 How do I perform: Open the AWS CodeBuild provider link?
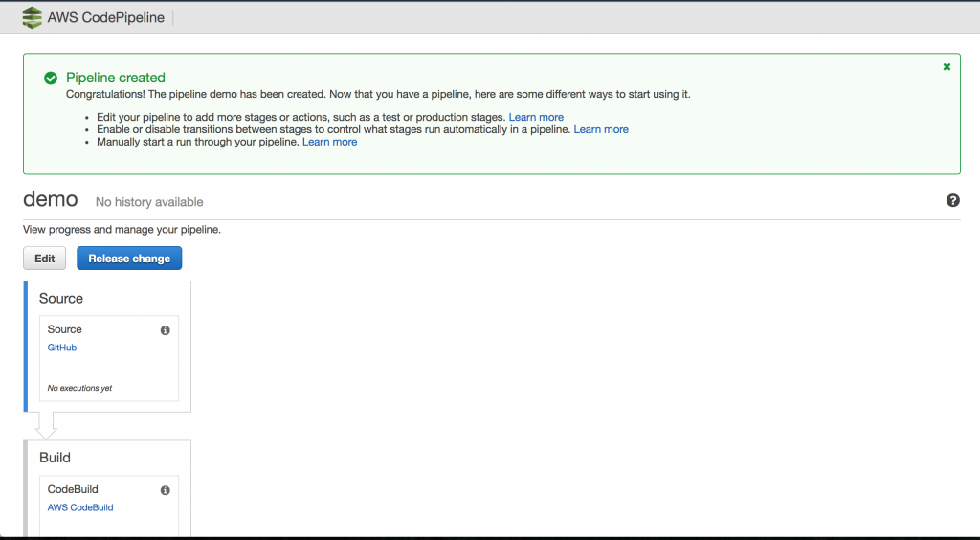coord(80,507)
